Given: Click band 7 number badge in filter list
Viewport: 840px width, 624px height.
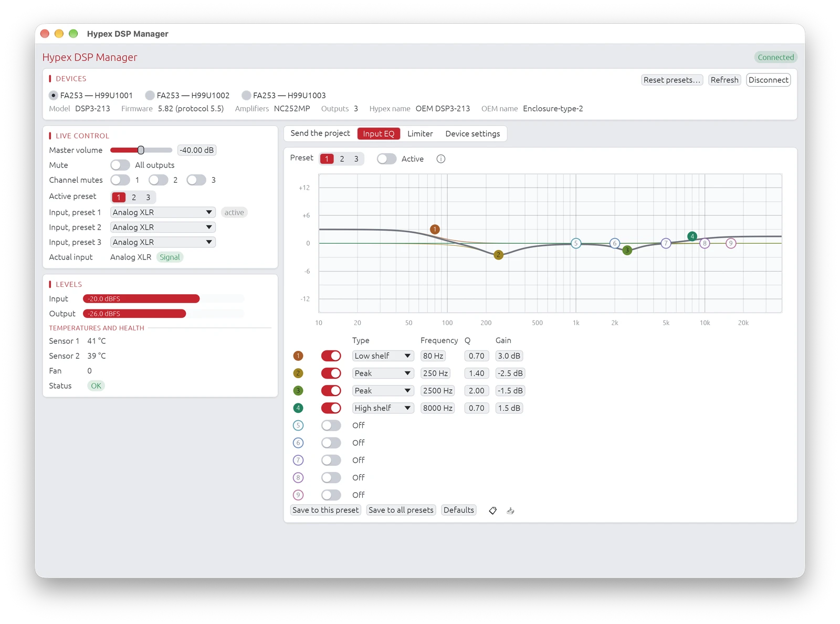Looking at the screenshot, I should (298, 460).
